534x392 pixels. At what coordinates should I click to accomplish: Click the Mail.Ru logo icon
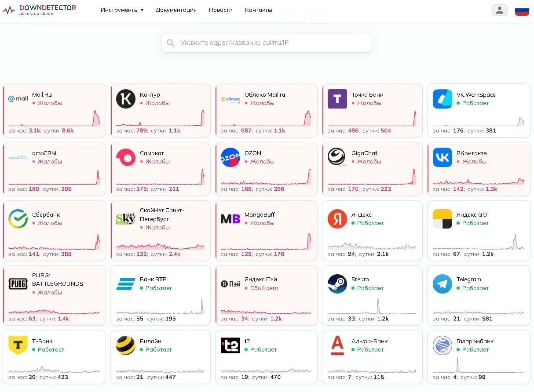pos(18,99)
